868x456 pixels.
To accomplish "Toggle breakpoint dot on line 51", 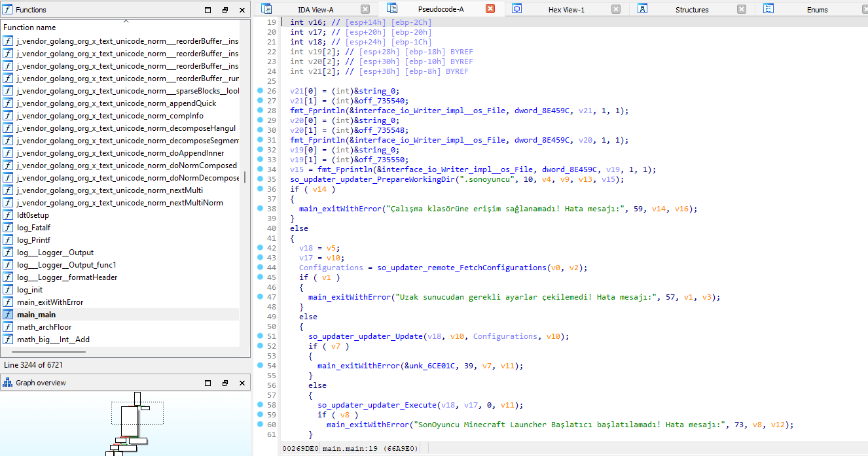I will tap(261, 336).
